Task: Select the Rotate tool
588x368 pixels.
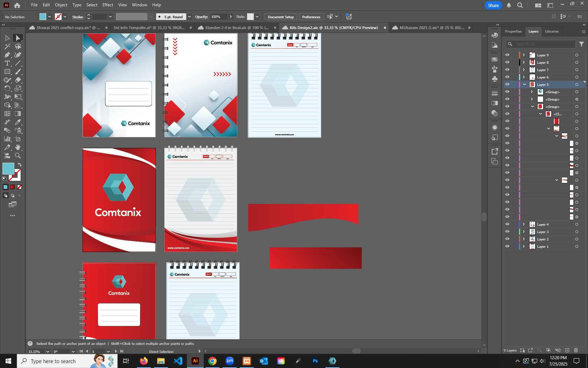Action: (7, 88)
